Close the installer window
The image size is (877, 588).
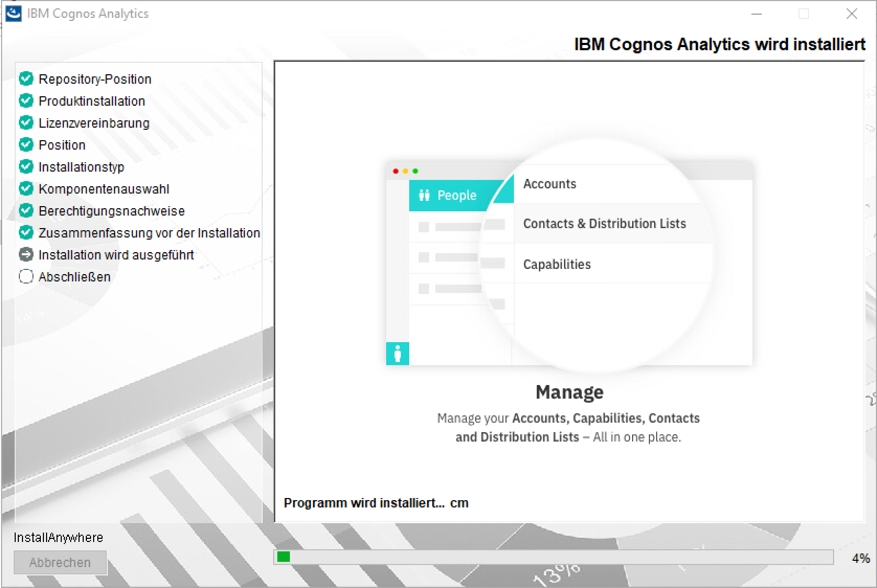(851, 14)
